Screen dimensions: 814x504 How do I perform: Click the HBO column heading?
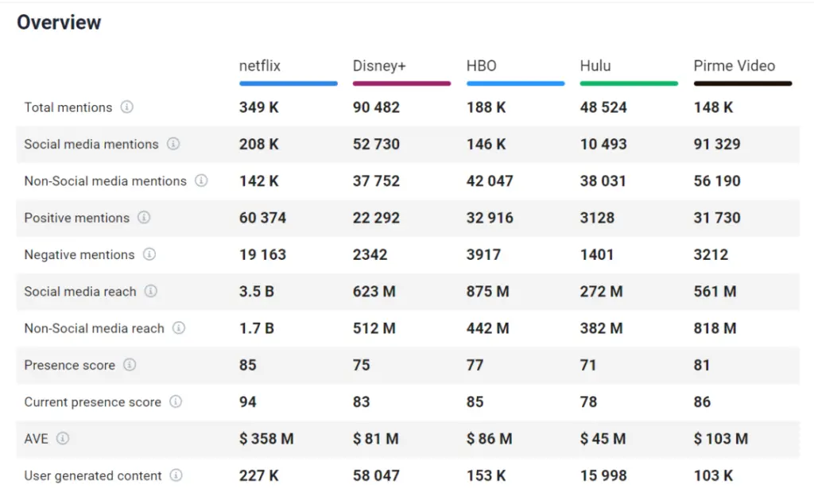coord(482,66)
